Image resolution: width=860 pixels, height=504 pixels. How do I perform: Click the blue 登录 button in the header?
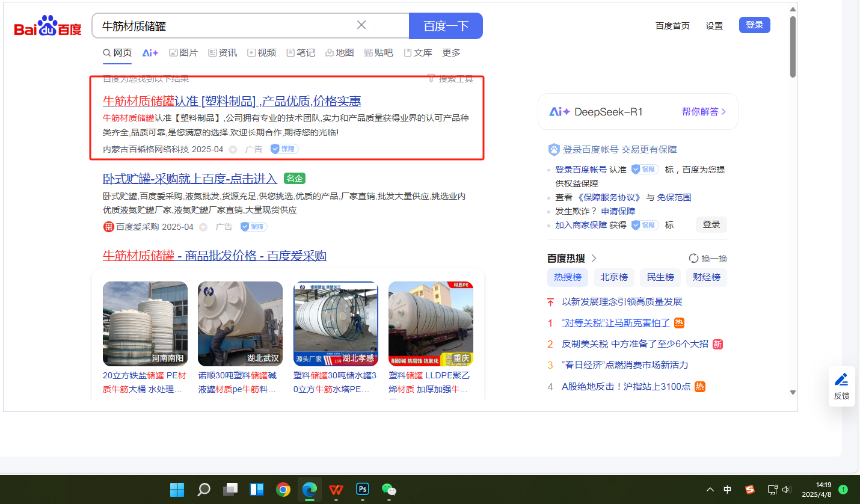[755, 25]
